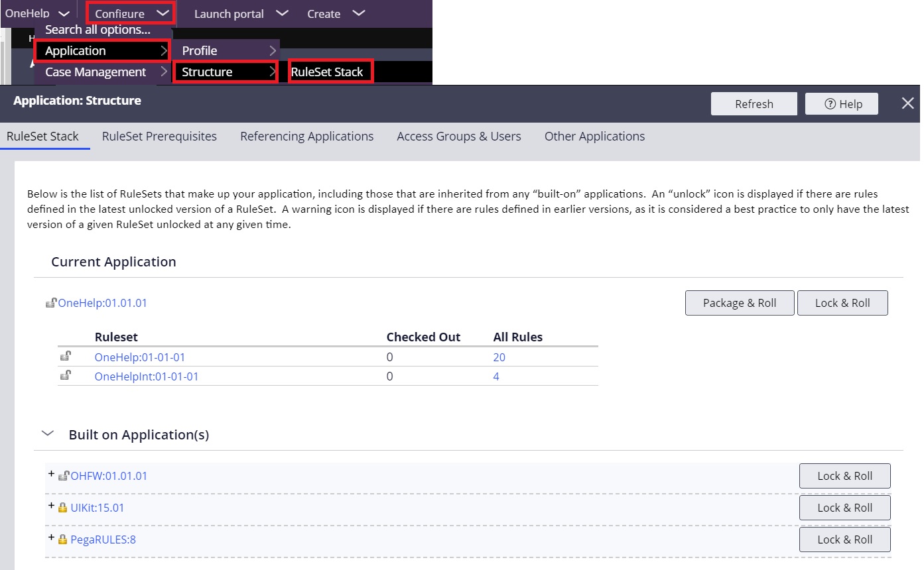Click the unlock icon beside OneHelp:01.01.01 application
924x570 pixels.
tap(50, 302)
